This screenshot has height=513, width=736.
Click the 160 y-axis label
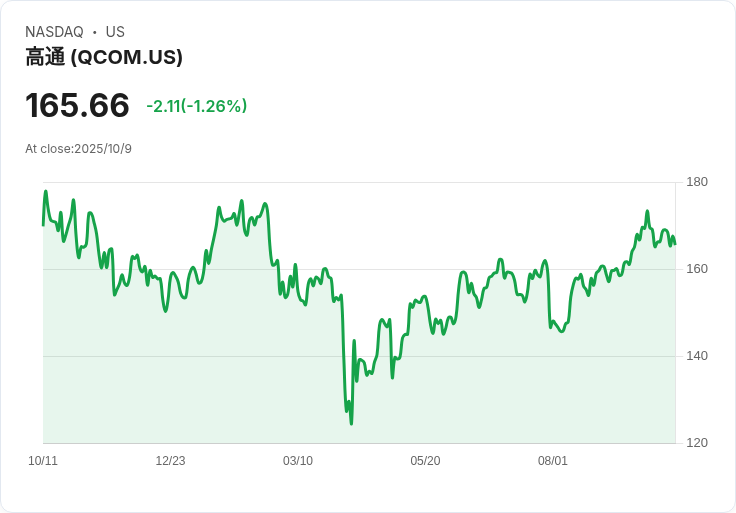[x=697, y=269]
